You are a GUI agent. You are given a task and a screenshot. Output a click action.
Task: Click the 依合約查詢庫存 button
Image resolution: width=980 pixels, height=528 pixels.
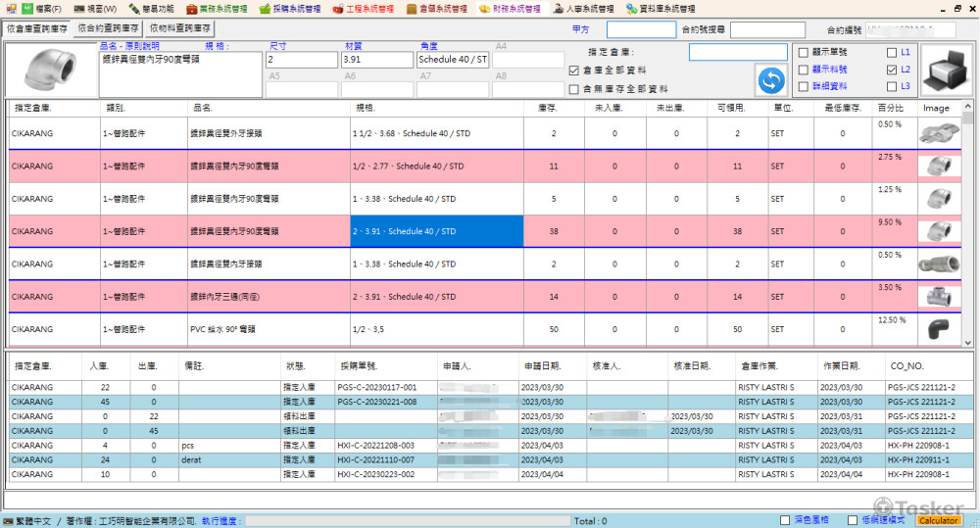(x=109, y=29)
